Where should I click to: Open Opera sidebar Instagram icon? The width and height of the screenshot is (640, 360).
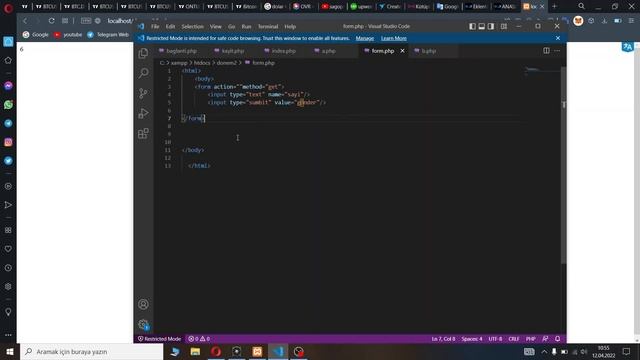pos(8,142)
